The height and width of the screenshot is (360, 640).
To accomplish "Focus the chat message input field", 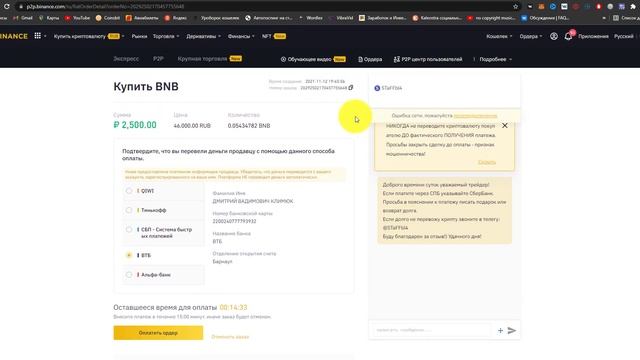I will pos(432,330).
